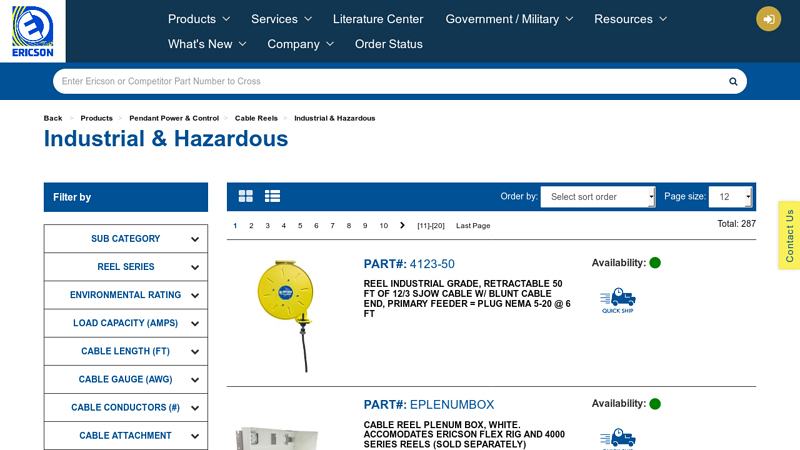
Task: Open What's New menu
Action: (207, 44)
